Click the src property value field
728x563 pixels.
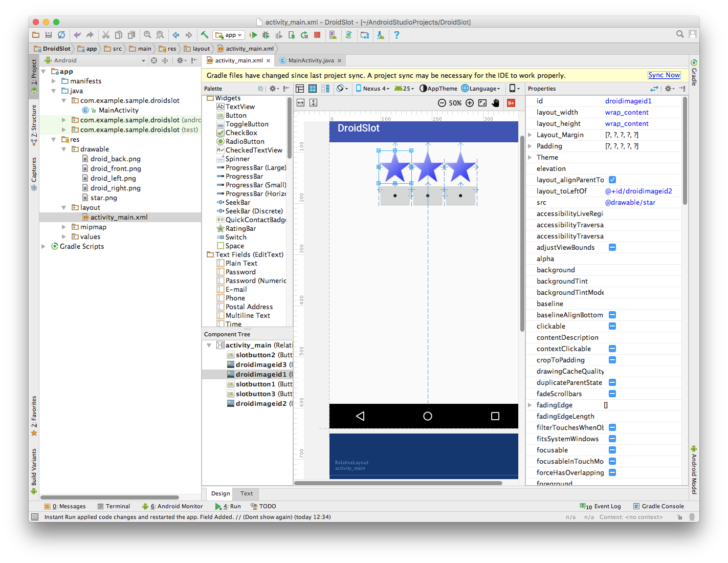[x=643, y=202]
